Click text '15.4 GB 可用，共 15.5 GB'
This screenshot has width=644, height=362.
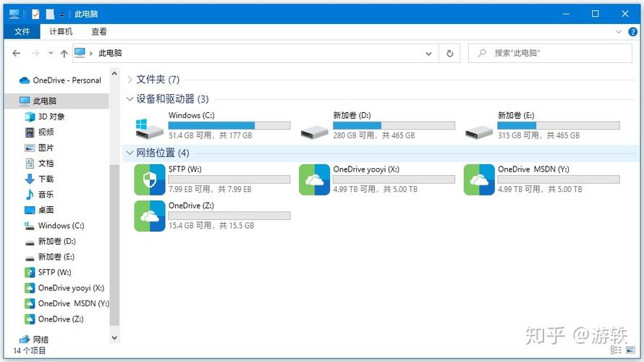211,226
